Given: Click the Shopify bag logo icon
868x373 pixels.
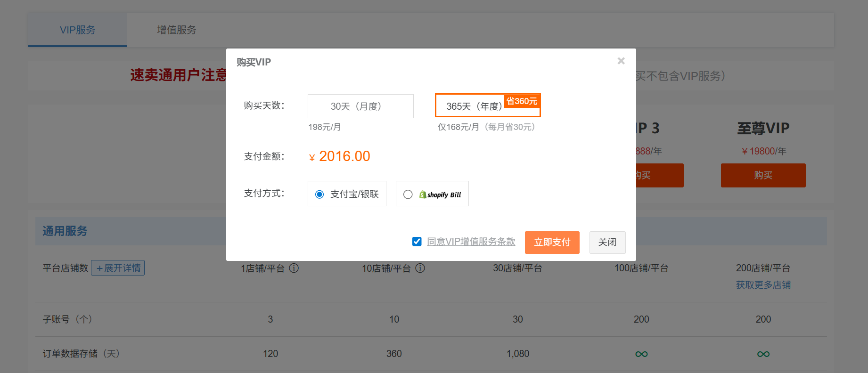Looking at the screenshot, I should 423,195.
